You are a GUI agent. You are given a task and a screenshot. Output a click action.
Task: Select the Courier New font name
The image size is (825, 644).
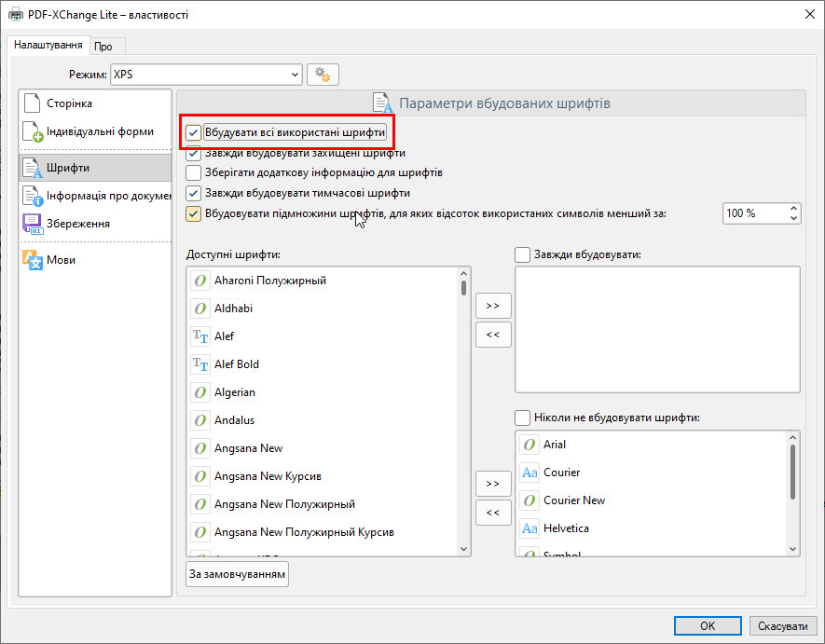click(574, 500)
